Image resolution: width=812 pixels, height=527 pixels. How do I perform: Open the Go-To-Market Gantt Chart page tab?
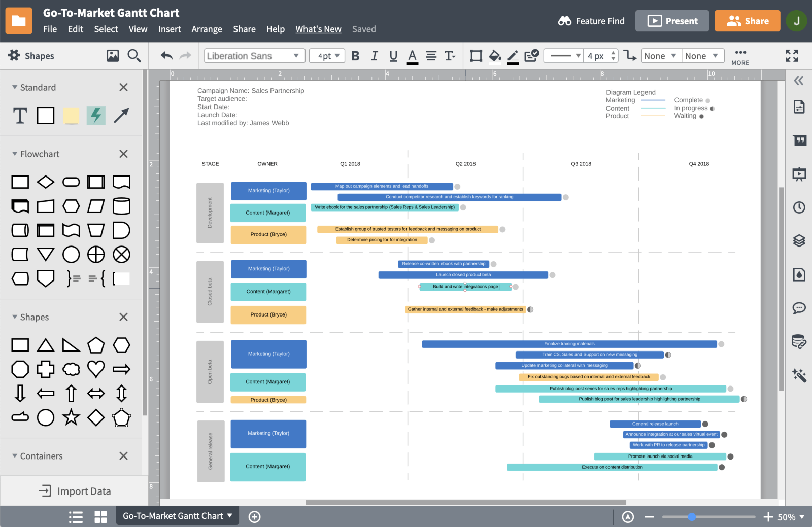pyautogui.click(x=177, y=516)
